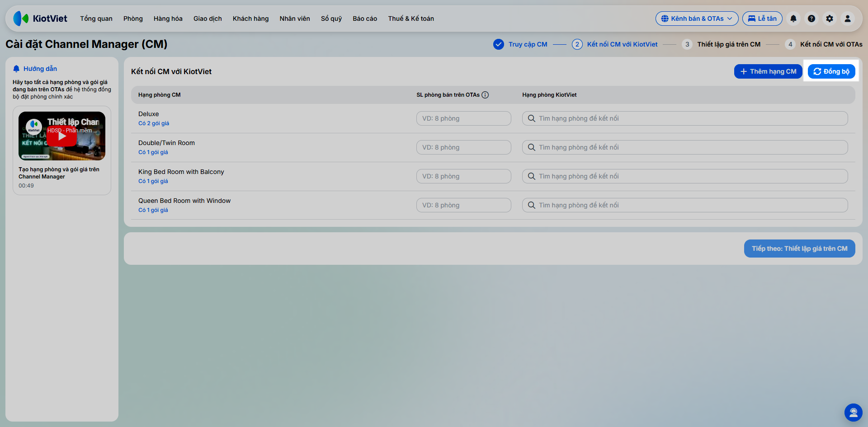Open the Thuế & Kế toán menu

pos(411,19)
